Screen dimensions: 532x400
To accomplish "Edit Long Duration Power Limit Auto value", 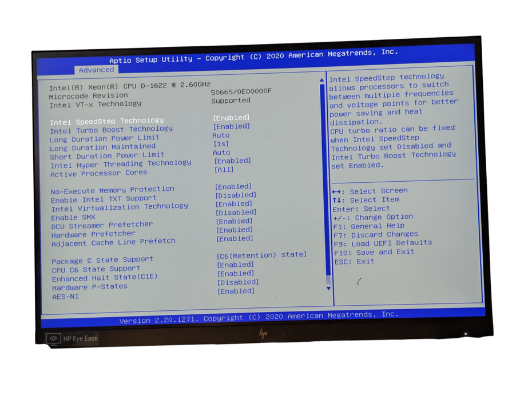I will [221, 135].
